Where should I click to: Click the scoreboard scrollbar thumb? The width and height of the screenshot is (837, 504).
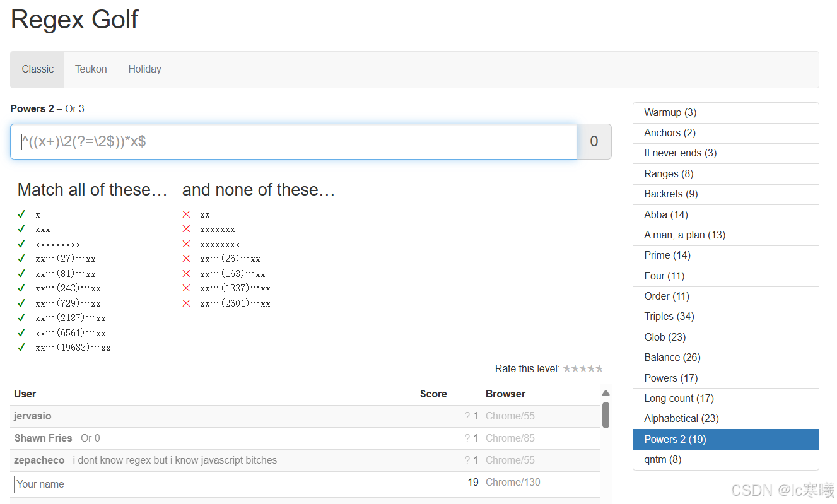[606, 414]
